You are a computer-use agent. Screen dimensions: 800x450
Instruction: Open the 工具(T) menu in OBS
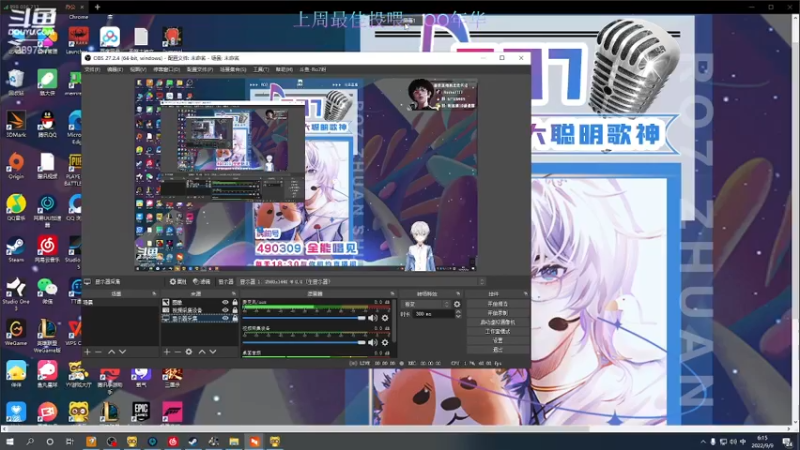pos(261,69)
